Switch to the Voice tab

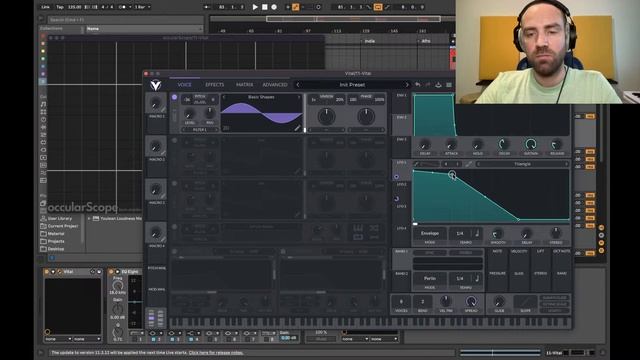click(x=184, y=85)
